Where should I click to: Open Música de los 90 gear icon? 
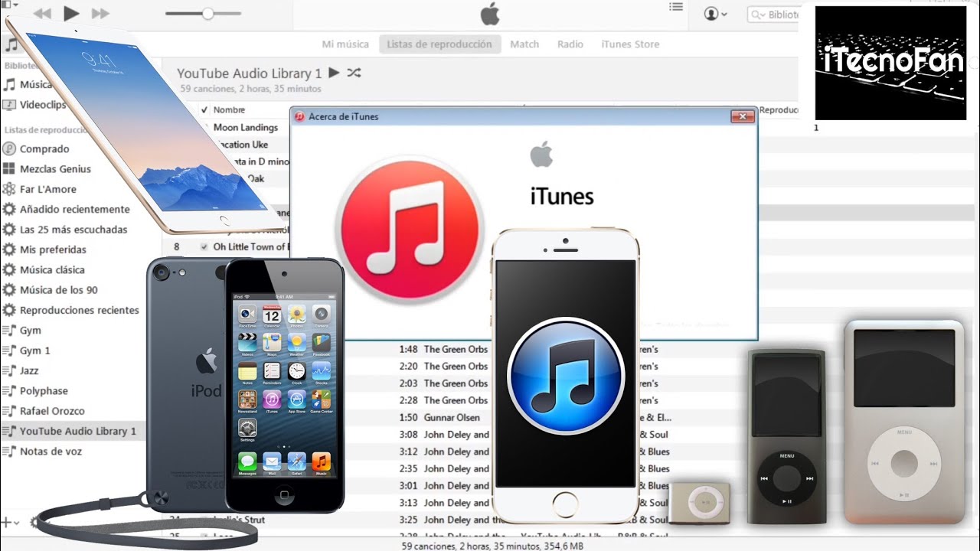tap(9, 290)
